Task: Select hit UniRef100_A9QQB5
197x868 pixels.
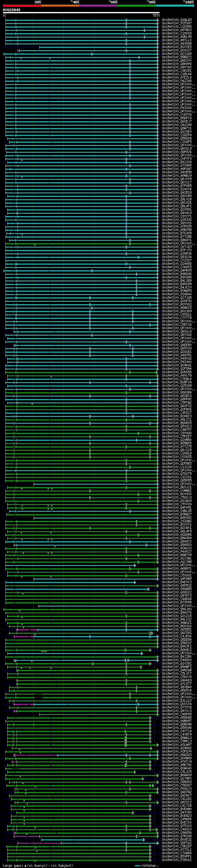Action: click(177, 589)
